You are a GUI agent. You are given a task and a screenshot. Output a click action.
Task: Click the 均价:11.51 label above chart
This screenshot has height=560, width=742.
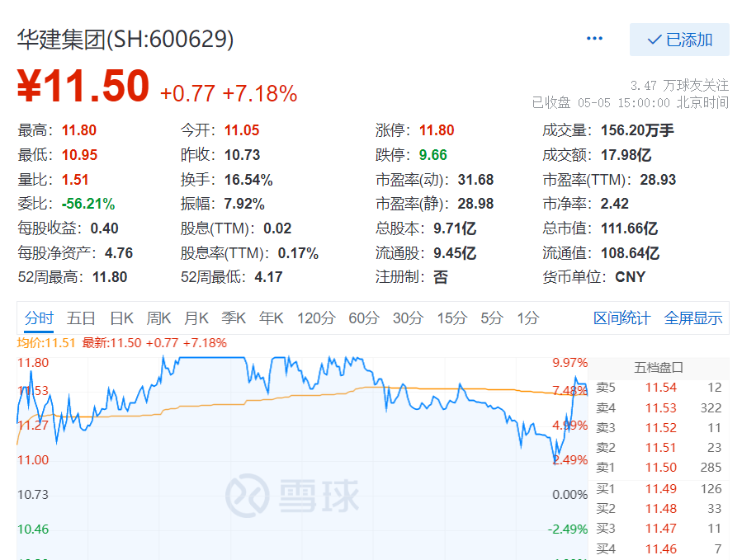tap(46, 343)
